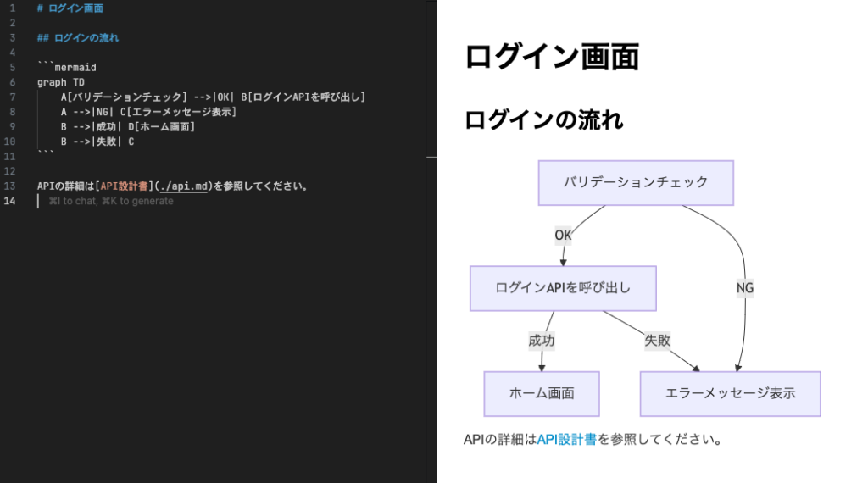868x483 pixels.
Task: Click the ```mermaid code fence line
Action: click(67, 68)
